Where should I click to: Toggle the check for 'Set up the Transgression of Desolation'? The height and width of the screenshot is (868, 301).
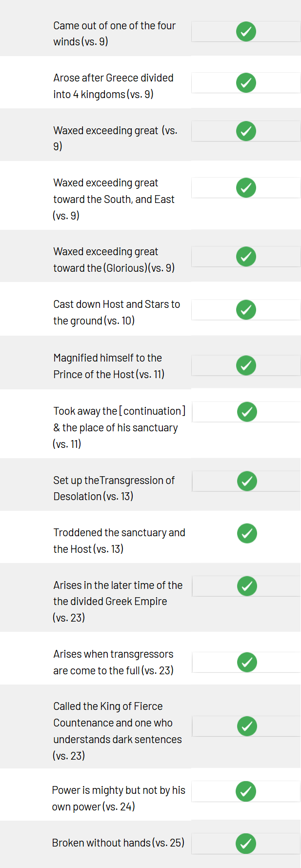[247, 481]
